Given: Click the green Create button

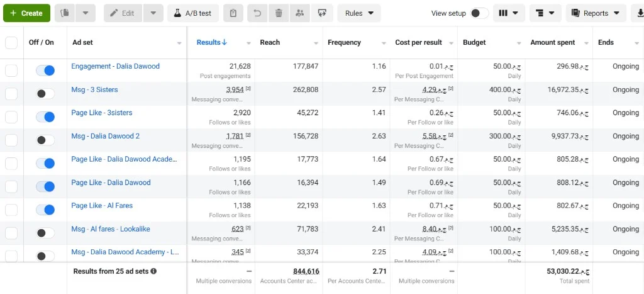Looking at the screenshot, I should (26, 13).
